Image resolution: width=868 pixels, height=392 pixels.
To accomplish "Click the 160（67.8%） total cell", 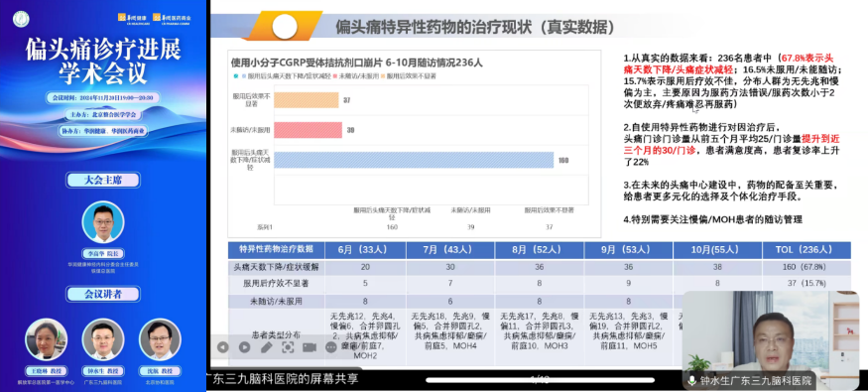I will click(x=806, y=266).
